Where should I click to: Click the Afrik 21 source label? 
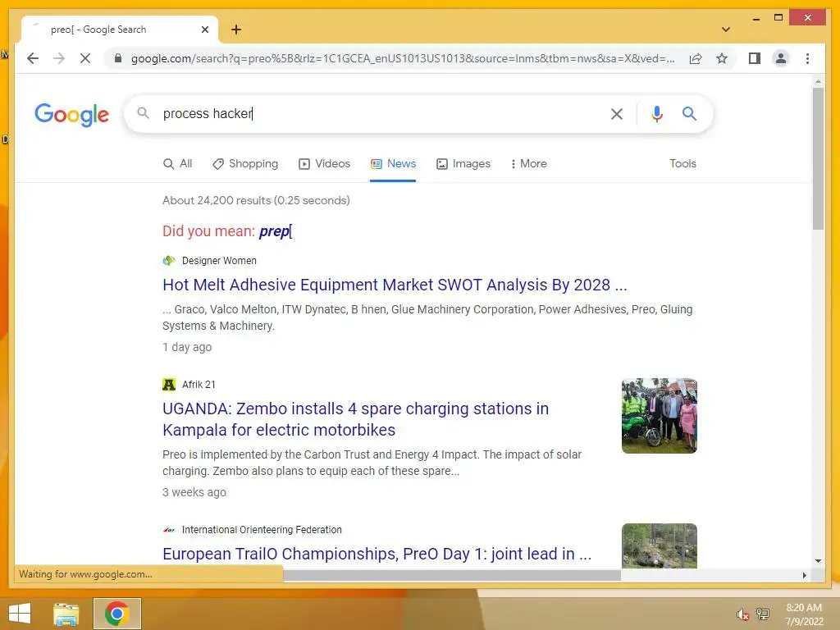199,385
